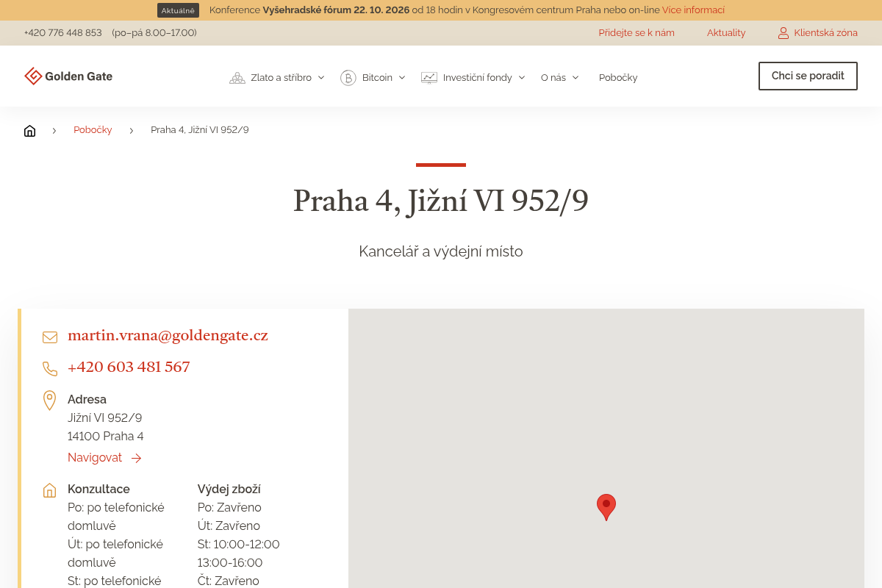Expand the Investiční fondy dropdown chevron
Viewport: 882px width, 588px height.
coord(522,77)
